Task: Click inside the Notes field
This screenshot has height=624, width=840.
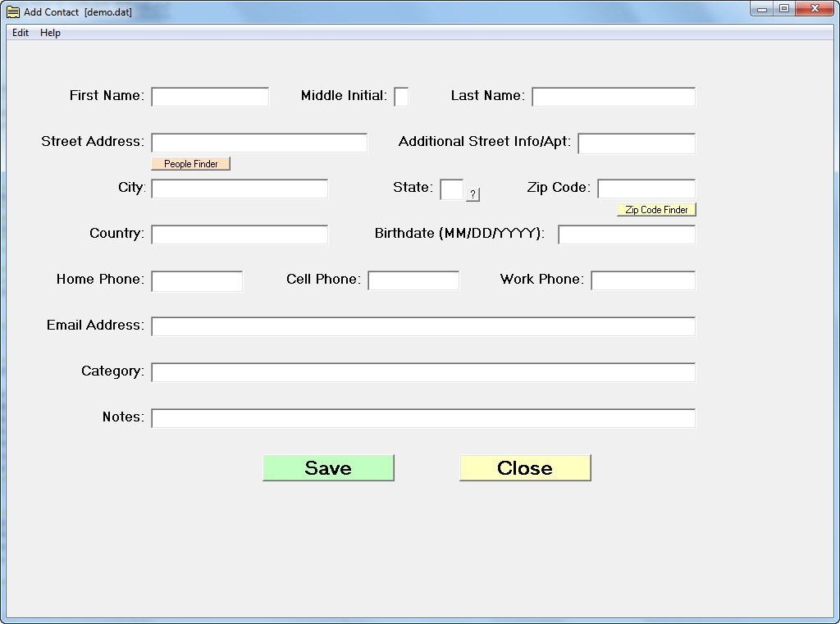Action: (x=422, y=417)
